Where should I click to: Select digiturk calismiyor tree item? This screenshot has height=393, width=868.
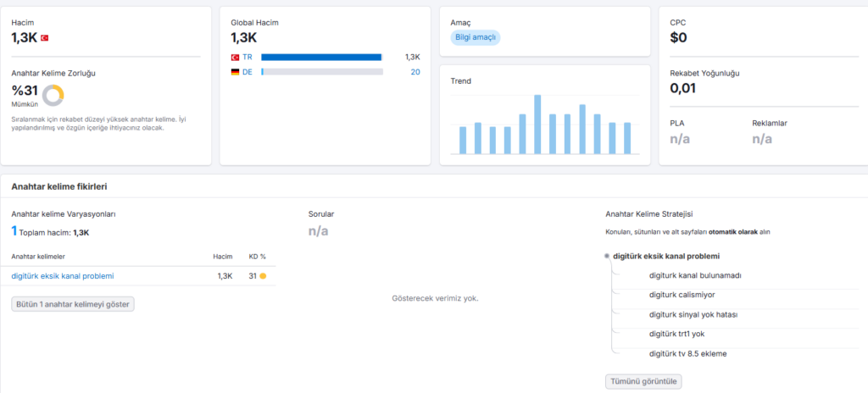coord(684,295)
